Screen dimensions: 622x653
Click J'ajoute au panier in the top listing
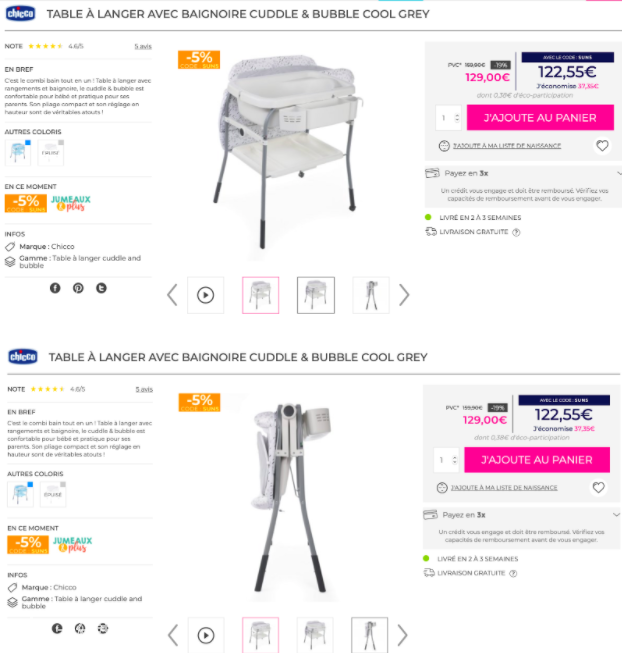coord(540,117)
